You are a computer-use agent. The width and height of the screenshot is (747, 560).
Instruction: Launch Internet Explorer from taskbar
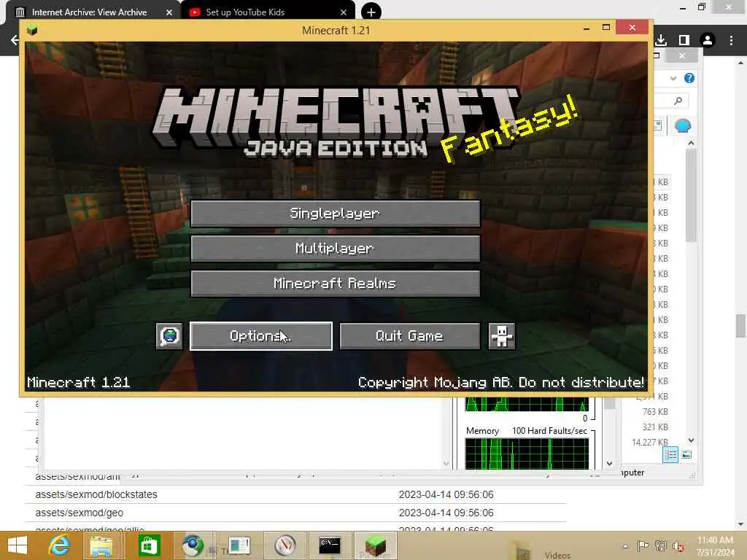click(x=59, y=545)
